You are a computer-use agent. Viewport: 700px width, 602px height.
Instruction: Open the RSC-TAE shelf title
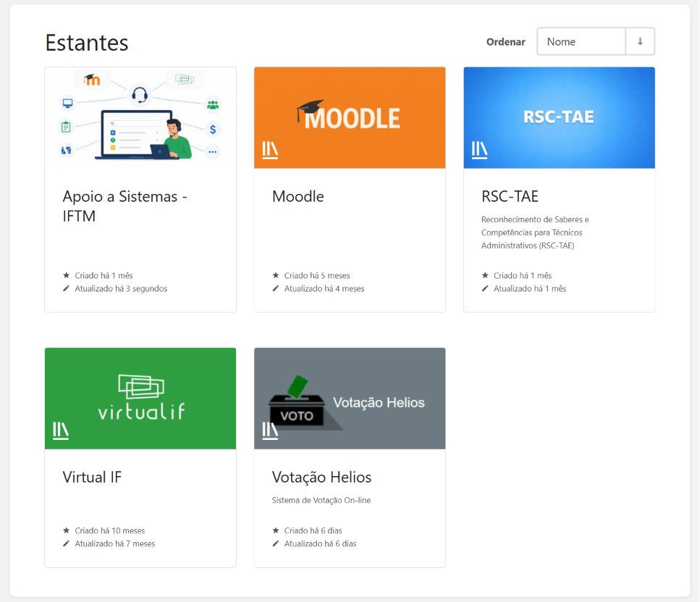510,196
